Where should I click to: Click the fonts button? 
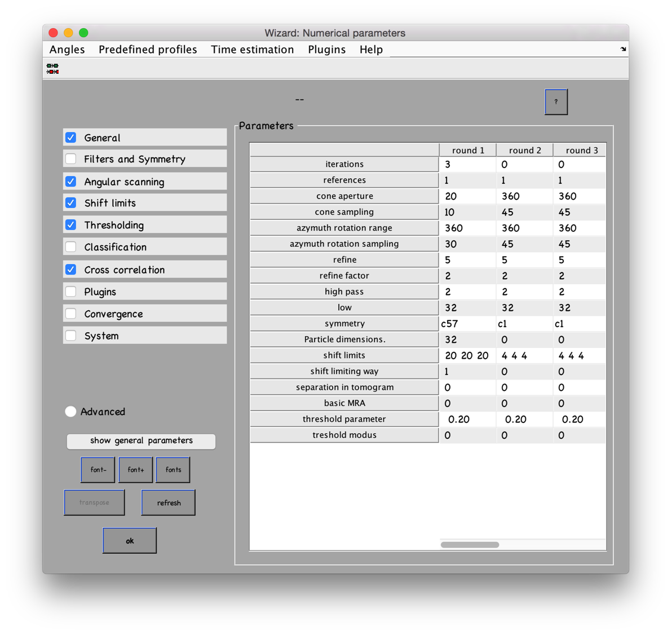pyautogui.click(x=173, y=470)
